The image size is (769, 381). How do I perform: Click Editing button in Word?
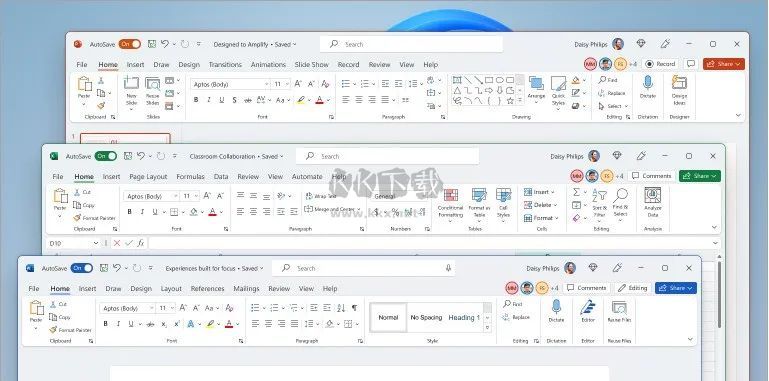[633, 288]
